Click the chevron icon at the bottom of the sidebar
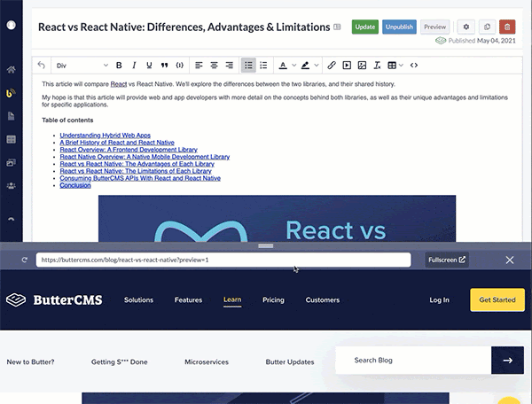 (x=12, y=220)
